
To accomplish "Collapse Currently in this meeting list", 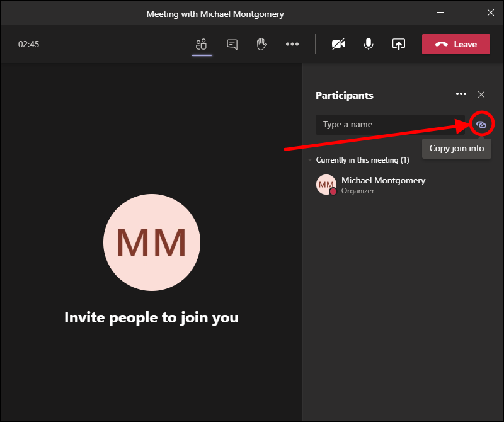I will coord(310,160).
